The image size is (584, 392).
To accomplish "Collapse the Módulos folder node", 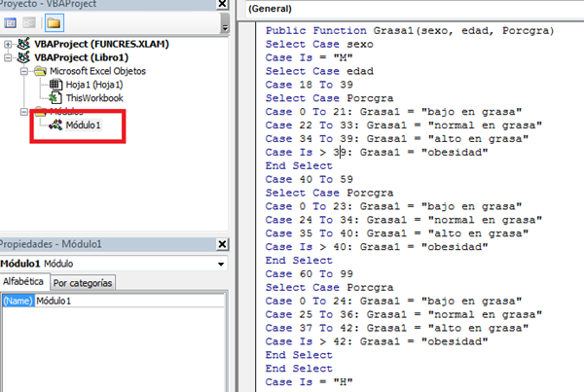I will pyautogui.click(x=24, y=112).
